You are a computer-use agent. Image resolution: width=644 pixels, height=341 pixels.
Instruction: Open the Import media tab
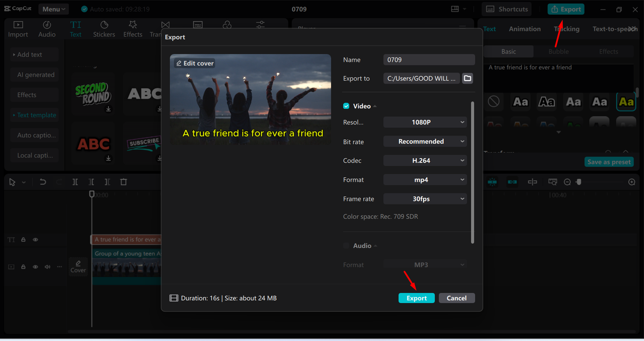pos(18,29)
